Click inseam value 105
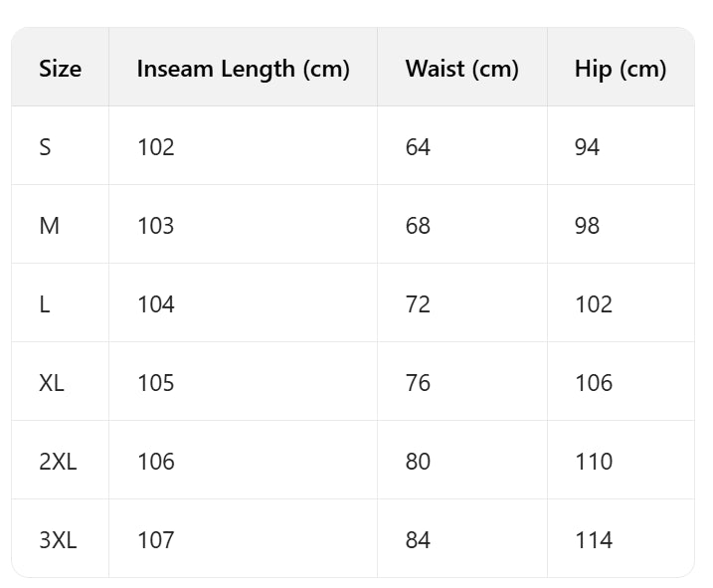The image size is (713, 588). [155, 383]
